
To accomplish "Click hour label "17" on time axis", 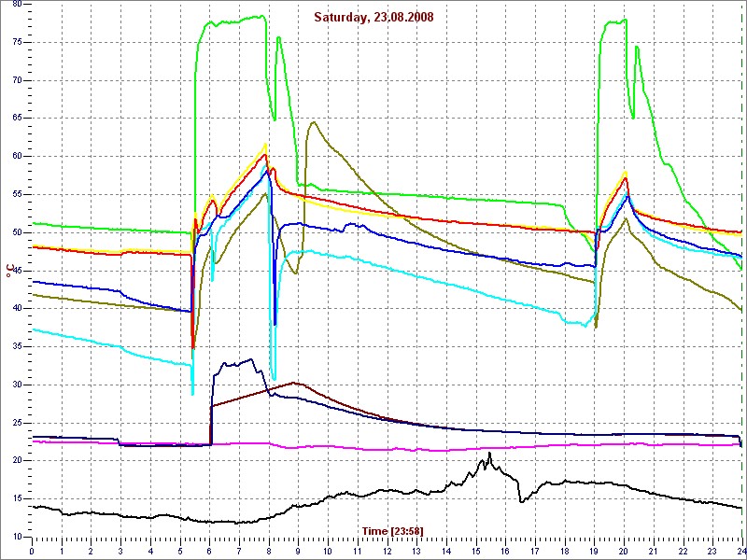I will pos(535,550).
